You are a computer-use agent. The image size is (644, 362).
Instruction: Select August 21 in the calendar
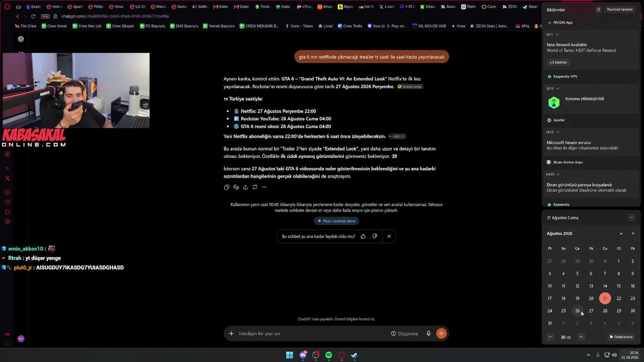click(605, 298)
